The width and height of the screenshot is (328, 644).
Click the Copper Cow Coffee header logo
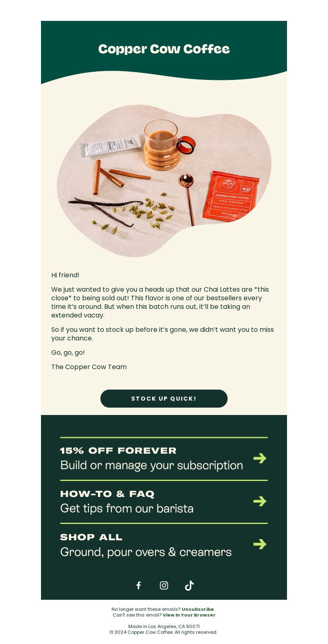tap(164, 49)
